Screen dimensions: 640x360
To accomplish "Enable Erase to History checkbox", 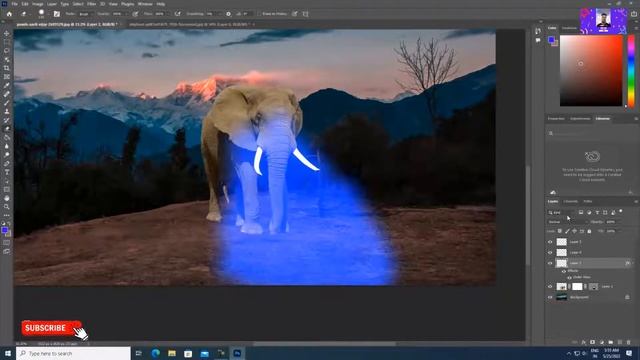I will pyautogui.click(x=259, y=14).
